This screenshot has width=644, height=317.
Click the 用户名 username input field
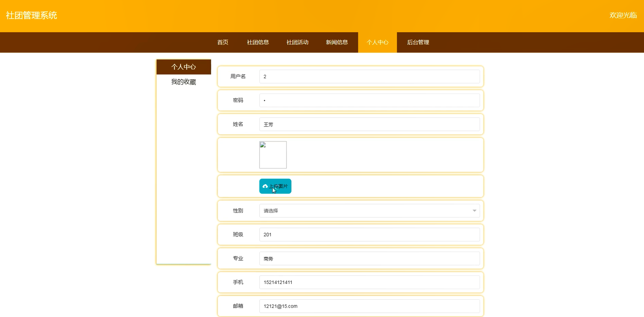pyautogui.click(x=369, y=77)
